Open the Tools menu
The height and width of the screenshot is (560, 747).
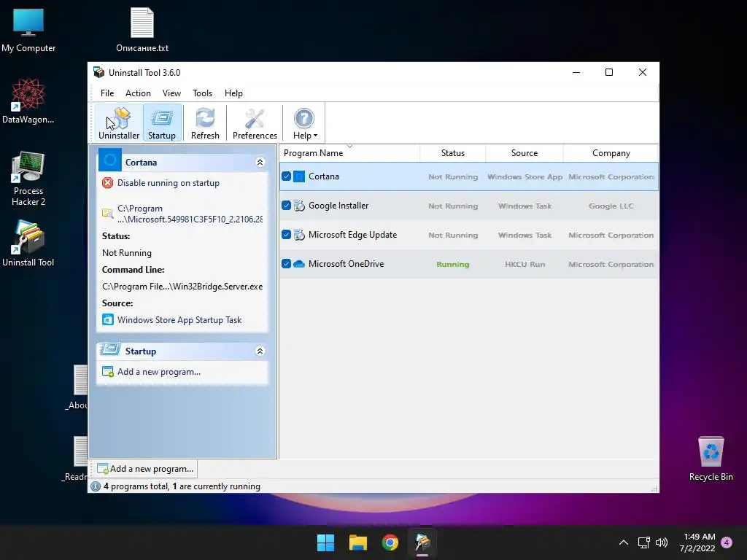tap(203, 93)
